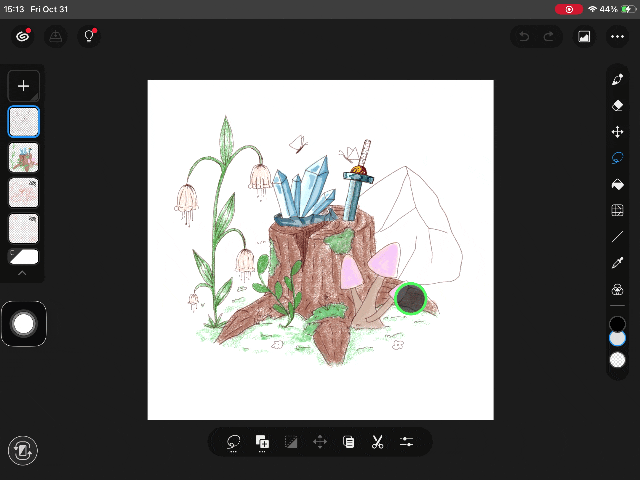This screenshot has width=640, height=480.
Task: Select the Eraser tool
Action: tap(617, 105)
